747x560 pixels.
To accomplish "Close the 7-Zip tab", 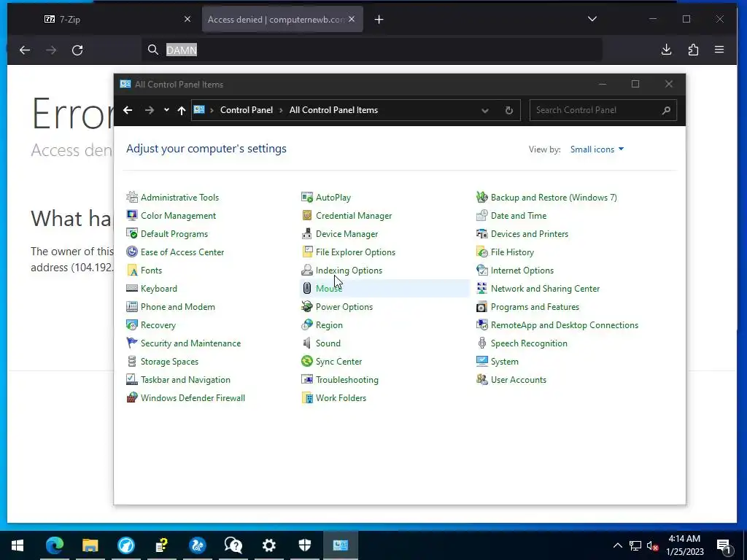I will click(x=187, y=19).
